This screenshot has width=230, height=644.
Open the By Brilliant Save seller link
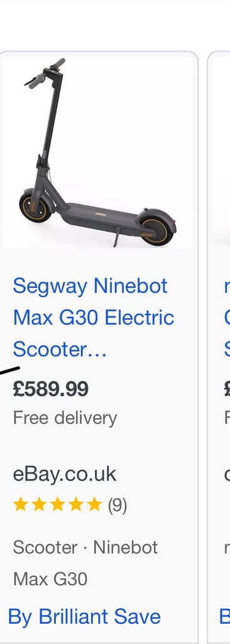(x=84, y=616)
